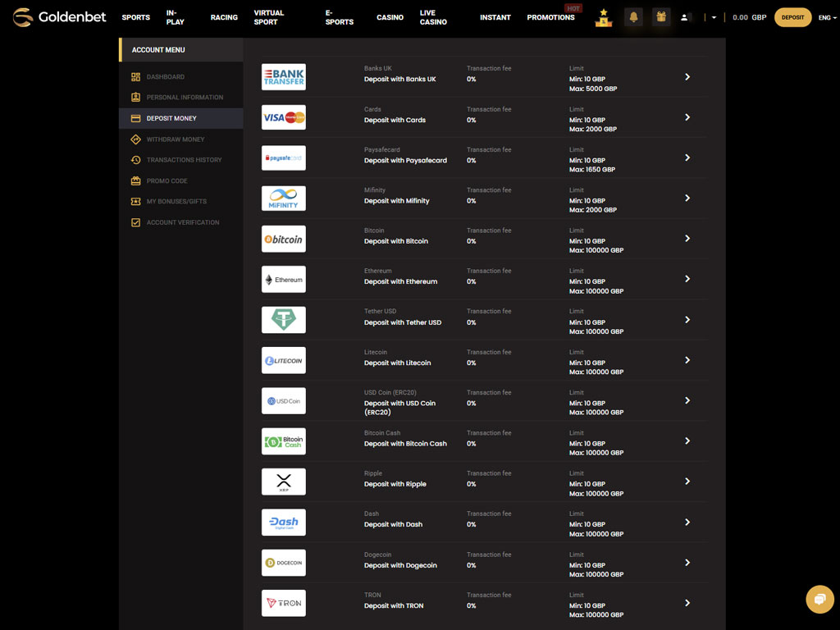Click the Dashboard grid icon

135,76
